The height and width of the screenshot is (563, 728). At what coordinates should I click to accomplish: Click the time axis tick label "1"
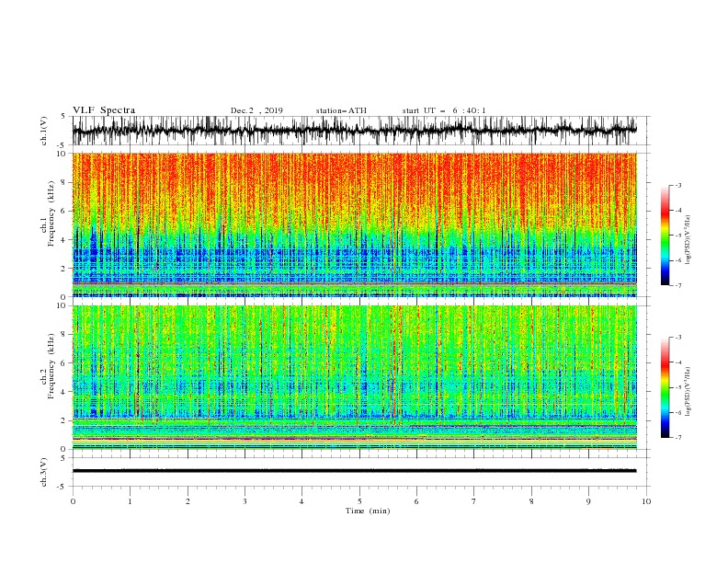[130, 501]
